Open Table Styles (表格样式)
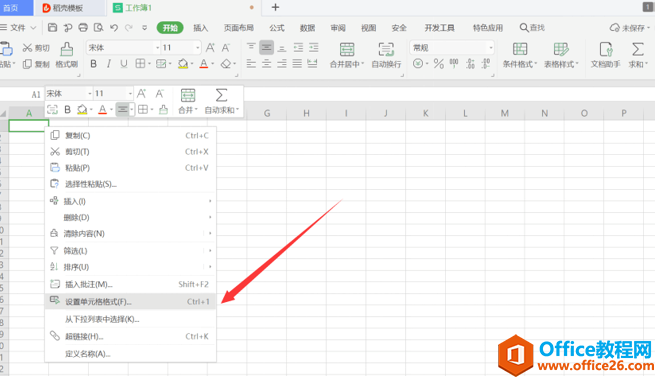The height and width of the screenshot is (383, 661). 561,55
